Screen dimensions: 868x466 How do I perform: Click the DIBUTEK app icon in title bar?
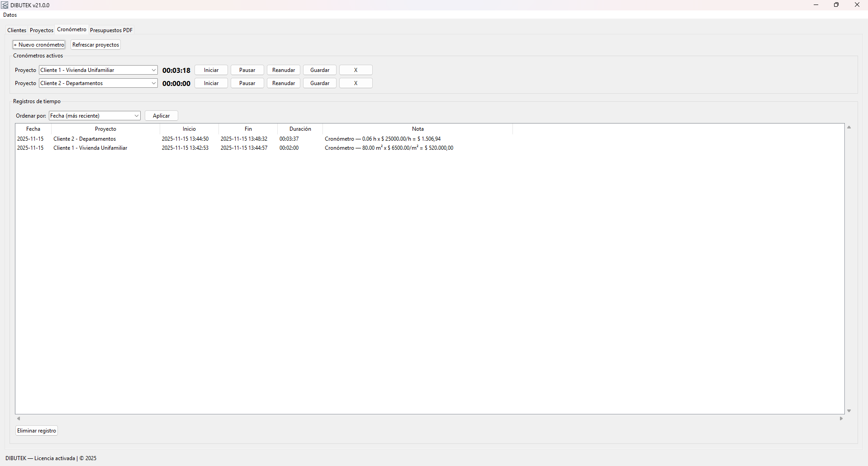tap(5, 5)
